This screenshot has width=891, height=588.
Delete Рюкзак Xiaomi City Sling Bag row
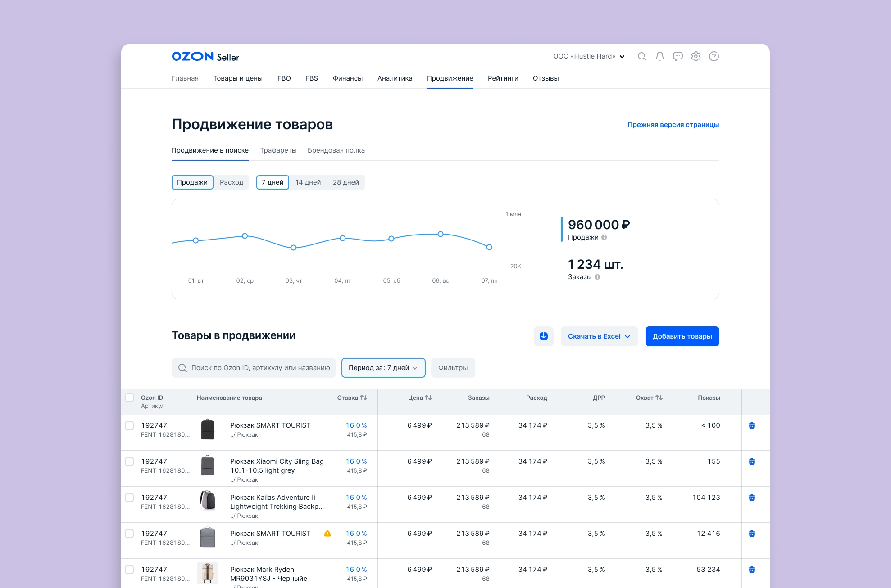pos(752,461)
